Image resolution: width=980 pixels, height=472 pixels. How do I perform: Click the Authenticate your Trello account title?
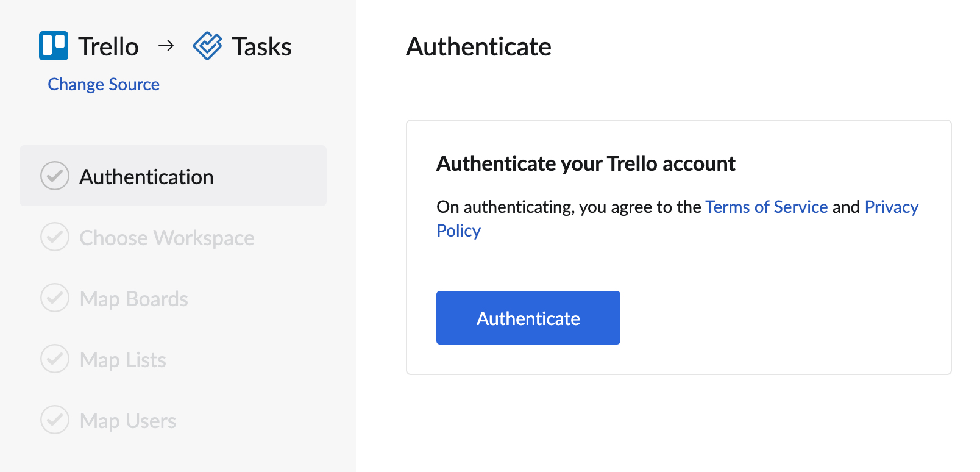[585, 163]
